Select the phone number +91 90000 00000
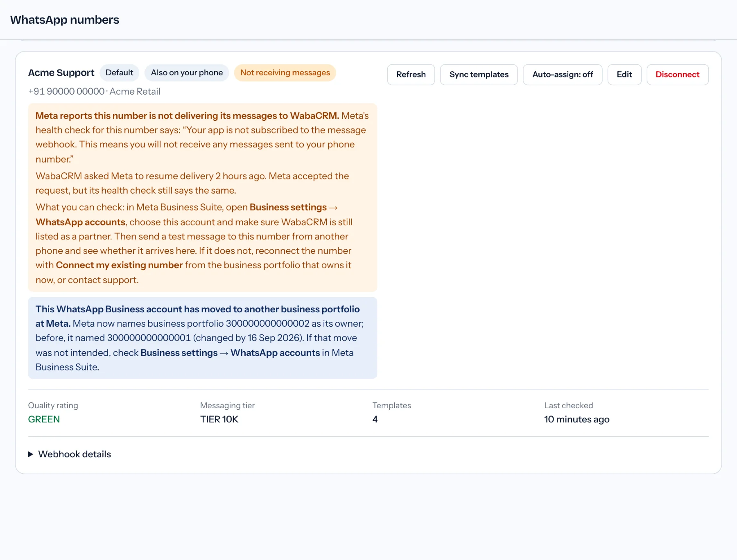Image resolution: width=737 pixels, height=560 pixels. coord(66,91)
